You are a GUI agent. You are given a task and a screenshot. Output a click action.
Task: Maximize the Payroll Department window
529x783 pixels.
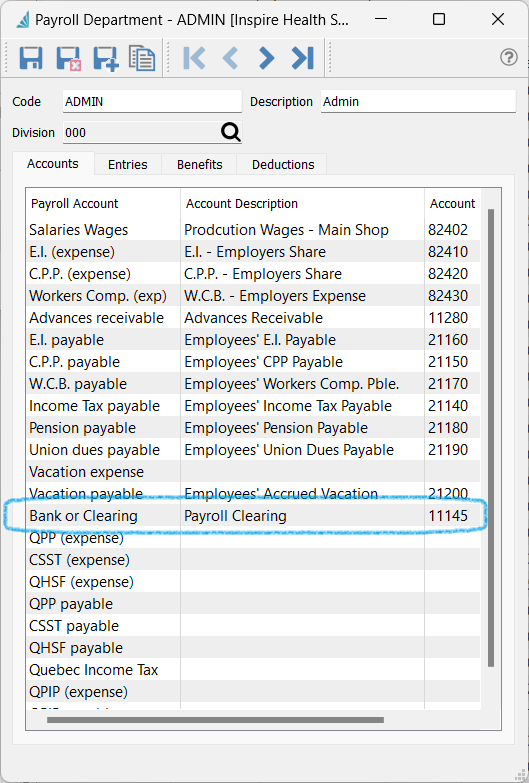click(x=439, y=19)
